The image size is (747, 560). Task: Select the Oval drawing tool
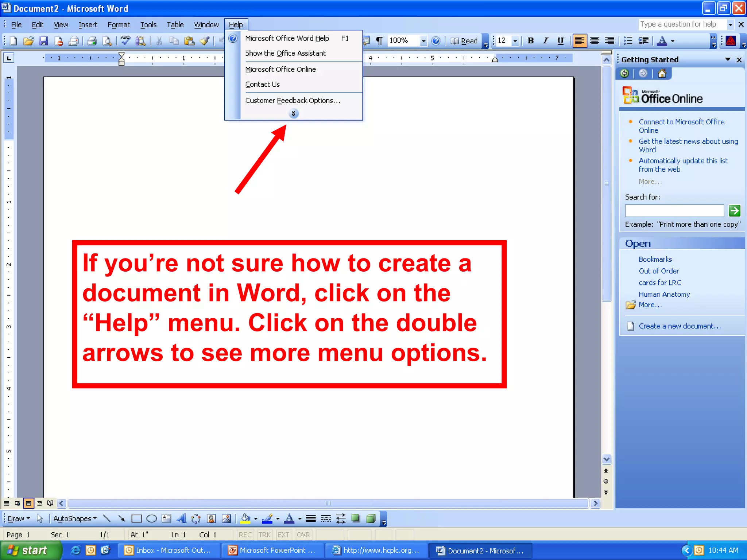pos(152,518)
